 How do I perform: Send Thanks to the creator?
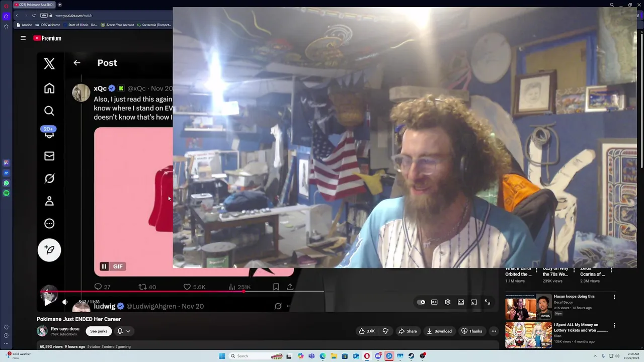(x=472, y=331)
